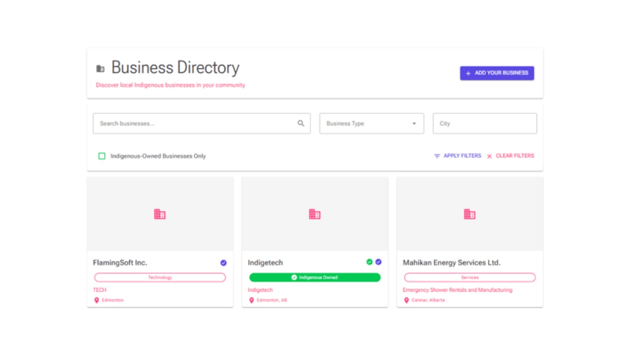The width and height of the screenshot is (644, 362).
Task: Click inside the Search businesses field
Action: point(189,123)
